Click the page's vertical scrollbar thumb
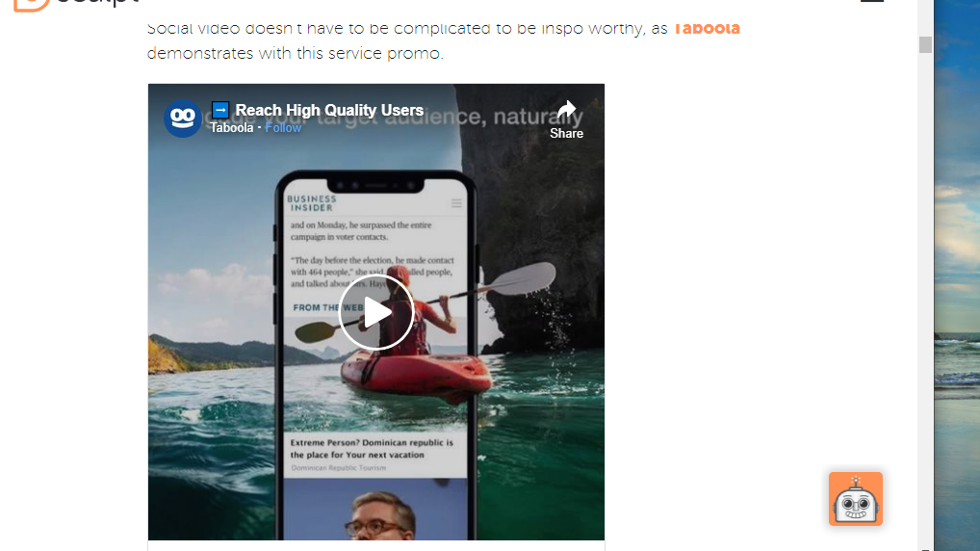Image resolution: width=980 pixels, height=551 pixels. 925,44
